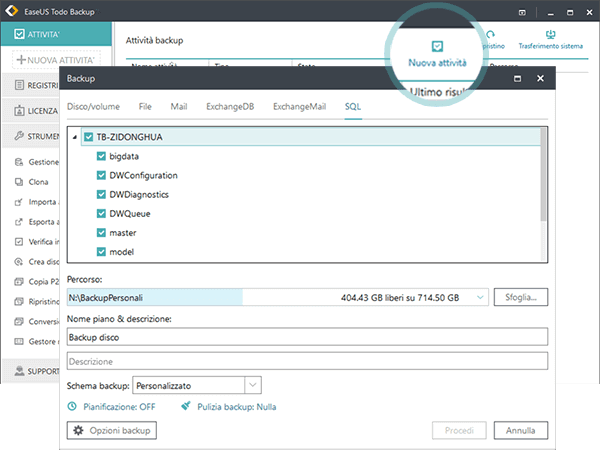The height and width of the screenshot is (475, 600).
Task: Click the EaseUS Todo Backup logo icon
Action: coord(11,10)
